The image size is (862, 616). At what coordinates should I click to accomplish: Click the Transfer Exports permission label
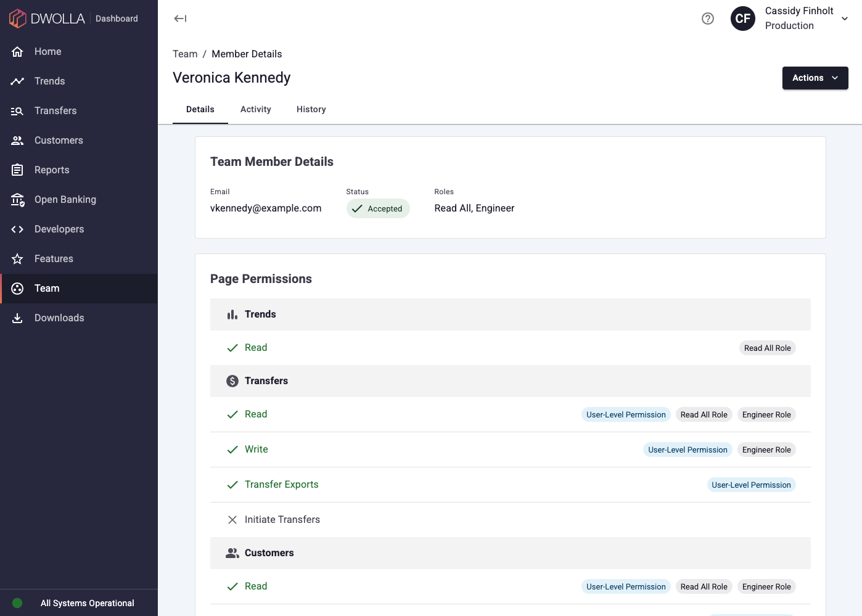pos(282,485)
